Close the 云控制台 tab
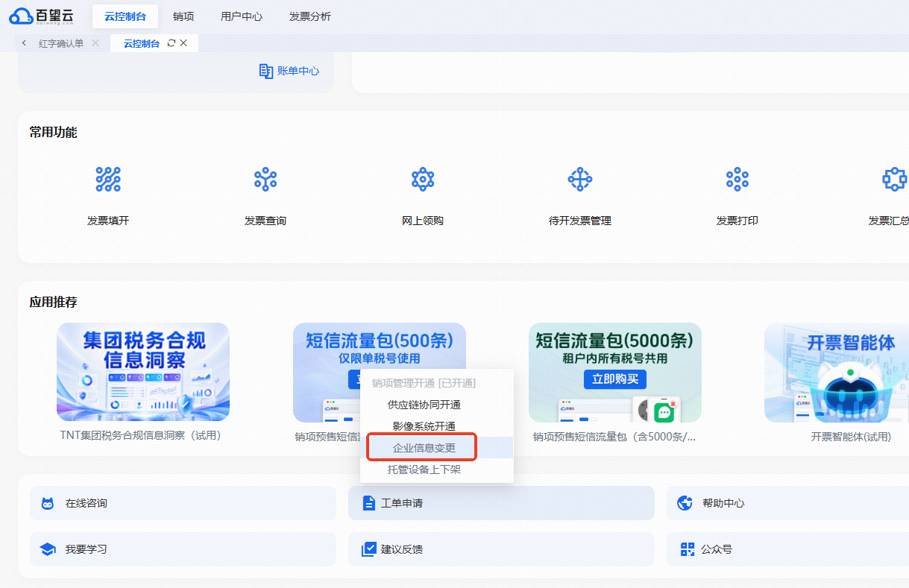 point(183,43)
